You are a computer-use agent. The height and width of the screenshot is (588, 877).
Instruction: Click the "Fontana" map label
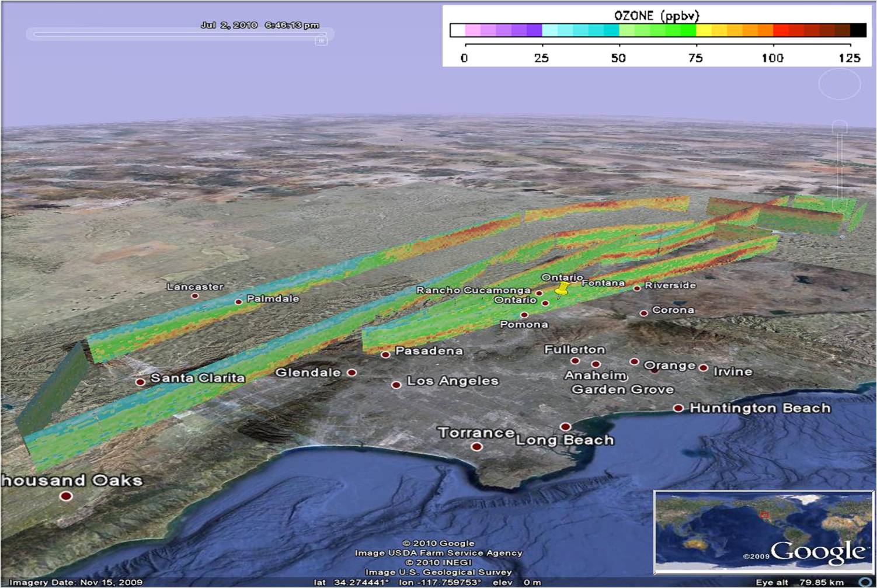(x=603, y=283)
